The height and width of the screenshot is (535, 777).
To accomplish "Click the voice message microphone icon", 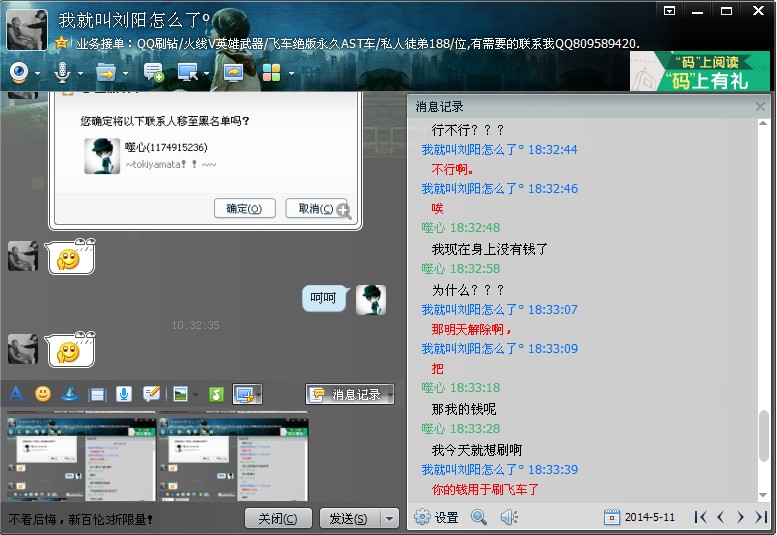I will tap(124, 394).
